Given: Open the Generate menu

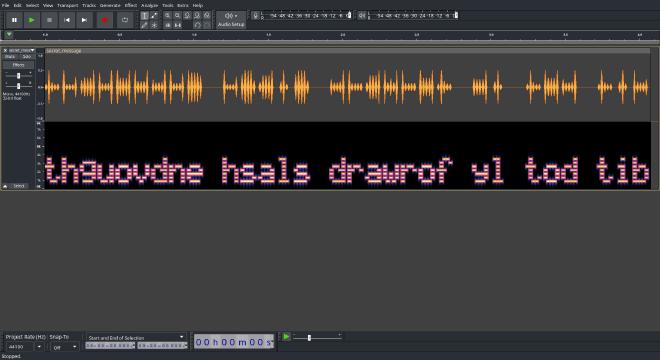Looking at the screenshot, I should (x=110, y=5).
